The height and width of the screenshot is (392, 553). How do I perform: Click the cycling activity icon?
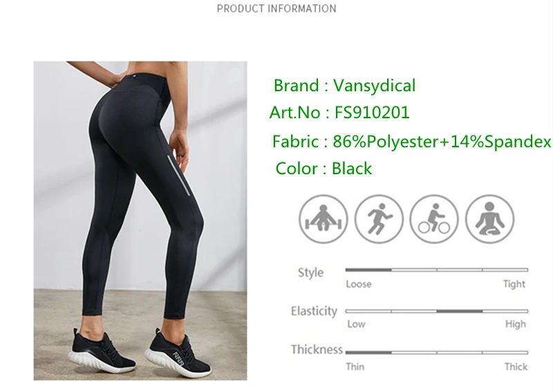coord(434,219)
